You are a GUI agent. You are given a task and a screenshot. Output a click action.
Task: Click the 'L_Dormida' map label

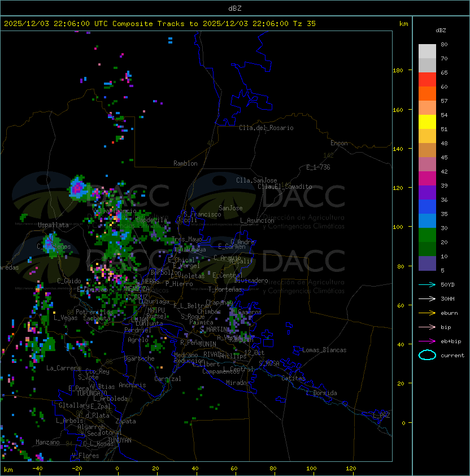click(321, 393)
